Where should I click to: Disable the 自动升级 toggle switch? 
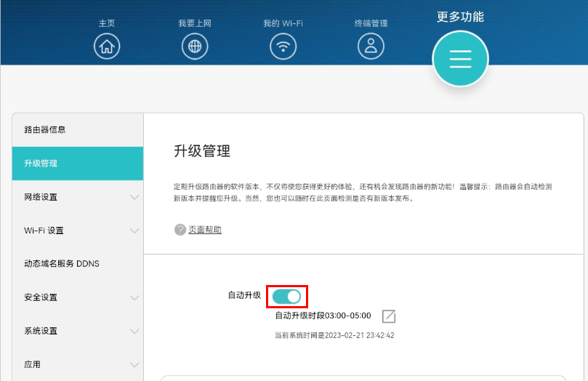pyautogui.click(x=286, y=296)
